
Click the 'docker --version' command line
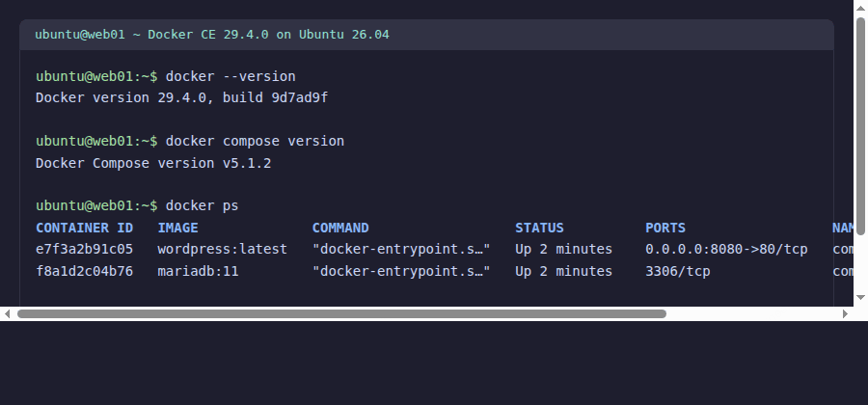pyautogui.click(x=166, y=76)
